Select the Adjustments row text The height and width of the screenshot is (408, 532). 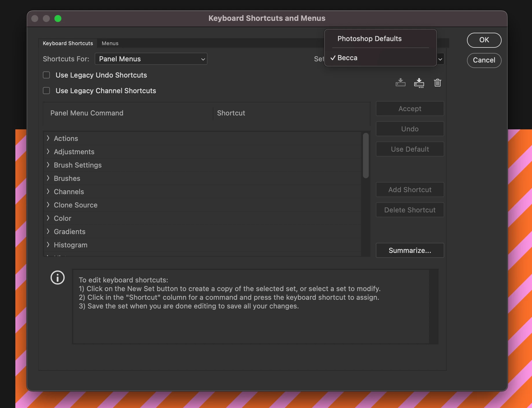(74, 152)
